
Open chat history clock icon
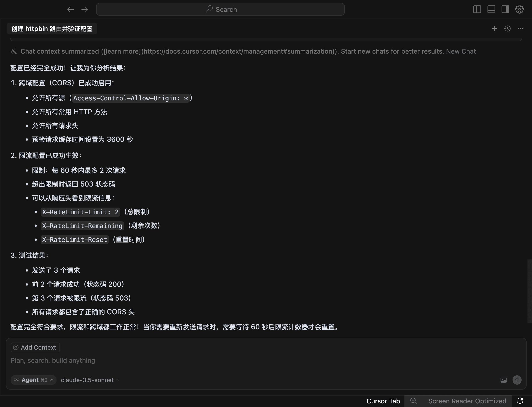click(508, 28)
